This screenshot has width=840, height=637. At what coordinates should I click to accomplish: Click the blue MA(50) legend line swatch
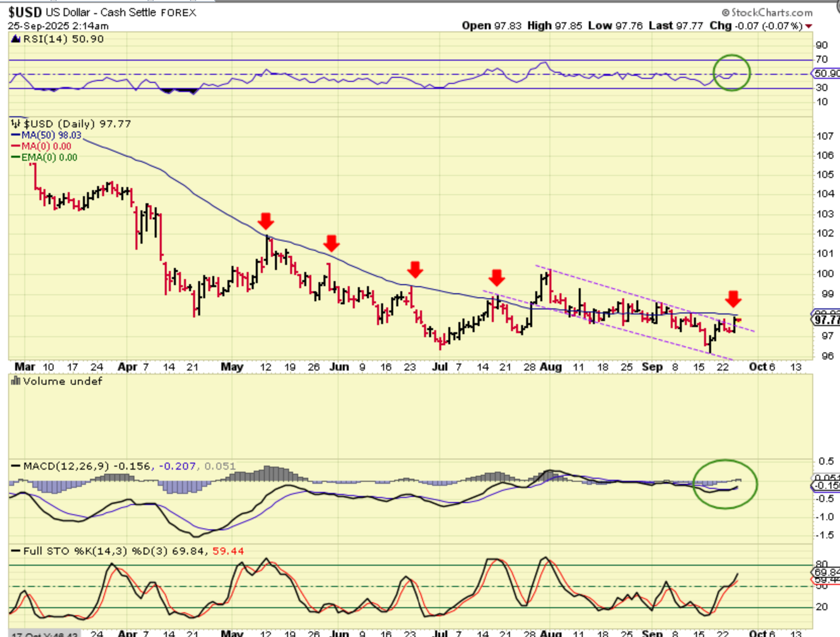[x=16, y=135]
